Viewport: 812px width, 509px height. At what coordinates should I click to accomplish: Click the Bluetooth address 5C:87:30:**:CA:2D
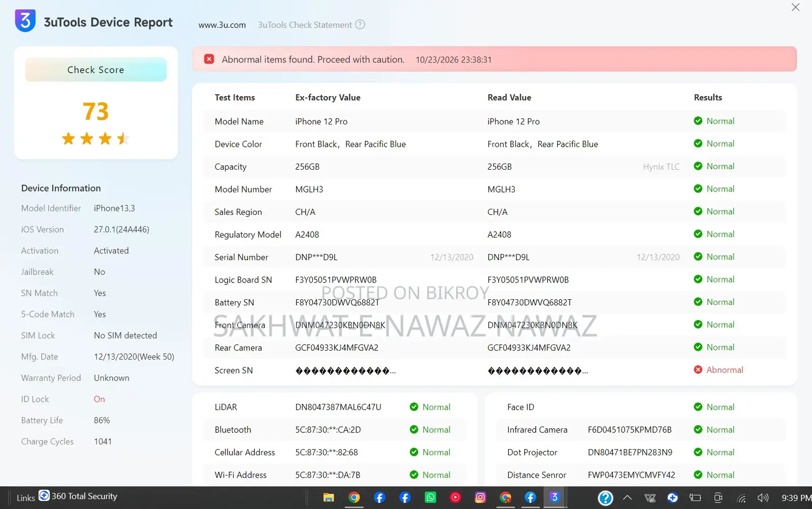[328, 430]
